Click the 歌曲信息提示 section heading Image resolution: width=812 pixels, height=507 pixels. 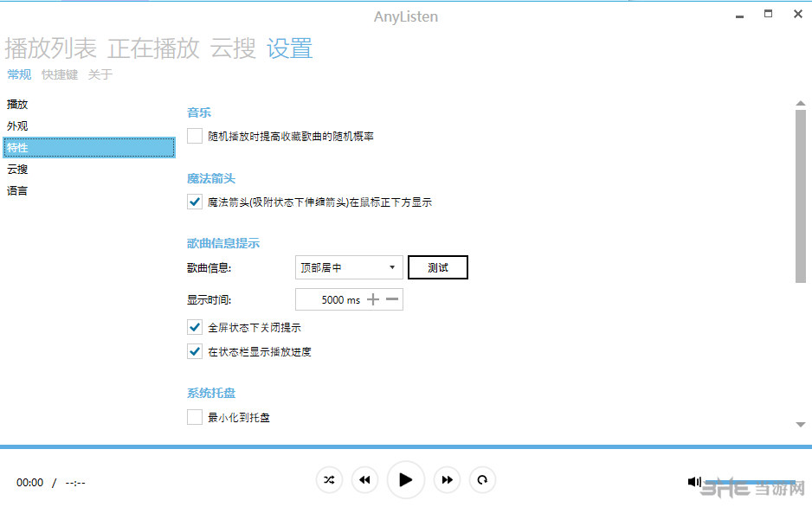click(x=223, y=243)
